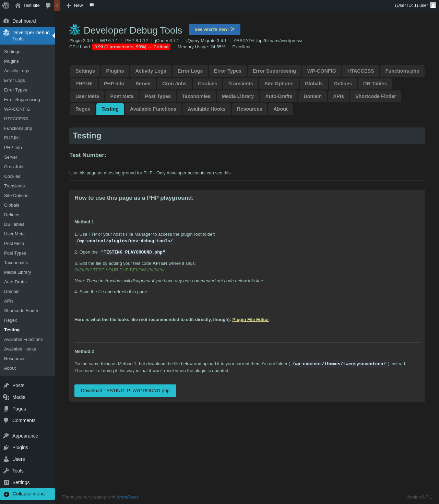Follow the WordPress link in the footer
Viewport: 439px width, 504px height.
click(x=128, y=497)
